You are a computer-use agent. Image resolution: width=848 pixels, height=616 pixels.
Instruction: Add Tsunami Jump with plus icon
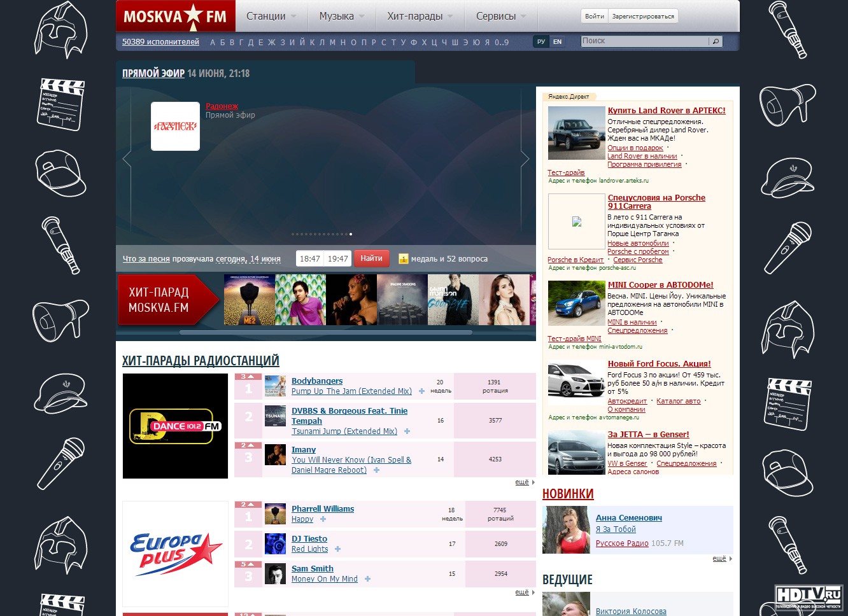407,431
